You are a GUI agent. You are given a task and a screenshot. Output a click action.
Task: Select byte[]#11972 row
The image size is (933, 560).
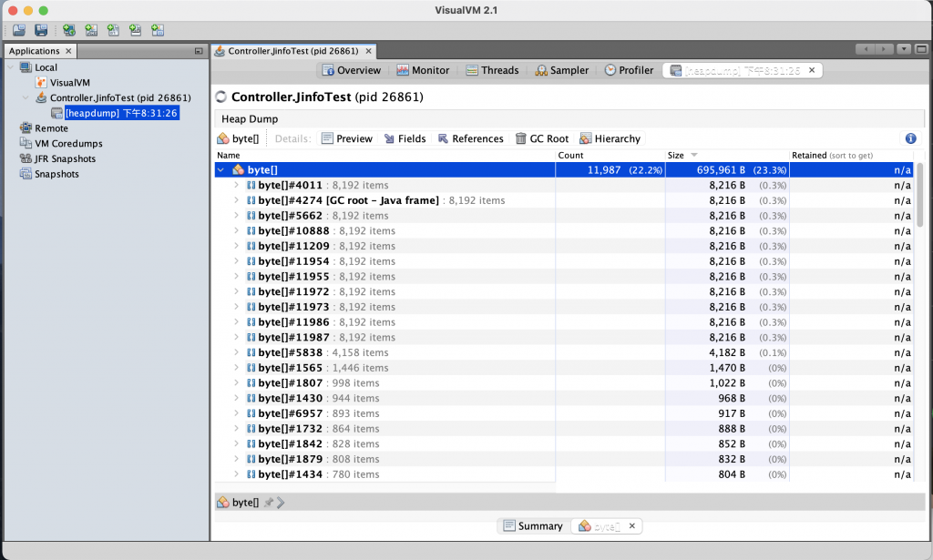[x=564, y=292]
